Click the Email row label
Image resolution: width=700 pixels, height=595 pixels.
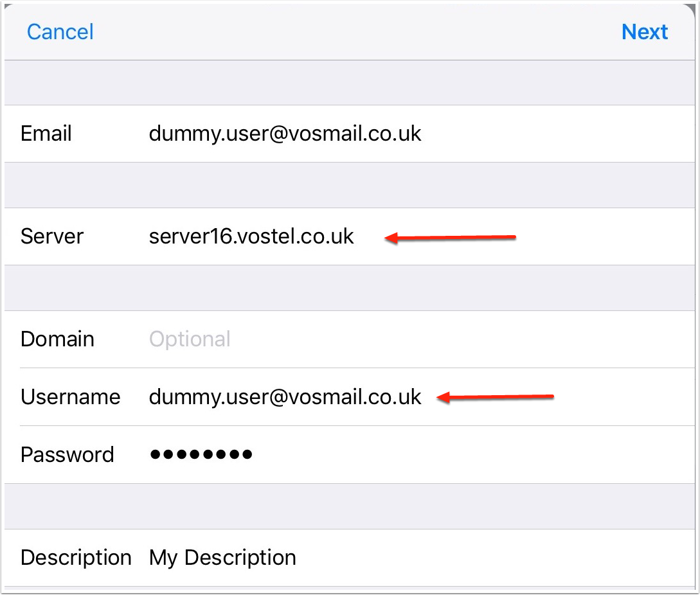[46, 134]
